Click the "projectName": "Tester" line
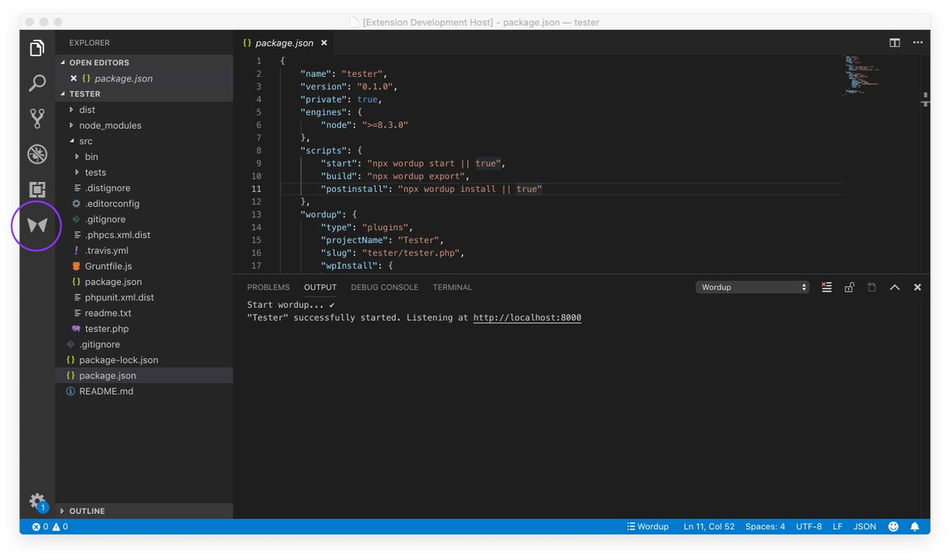Screen dimensions: 950x560 point(382,240)
